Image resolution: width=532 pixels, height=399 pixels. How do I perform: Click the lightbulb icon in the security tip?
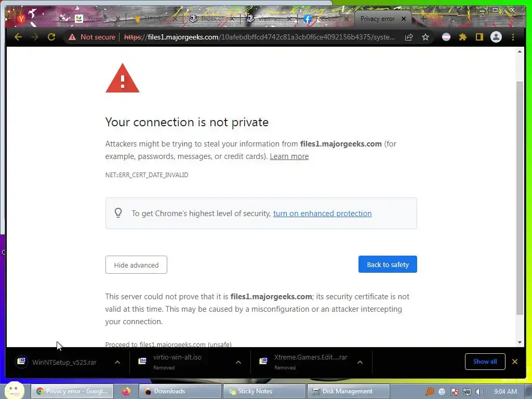pos(118,212)
